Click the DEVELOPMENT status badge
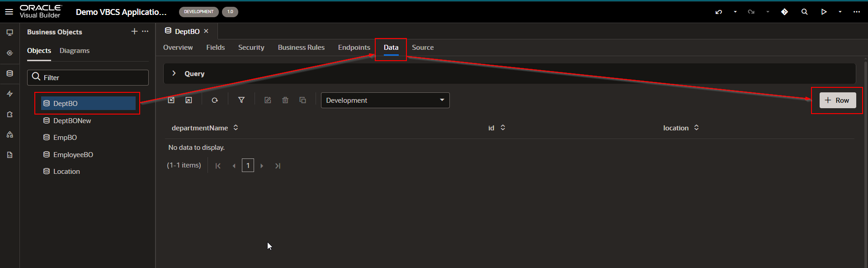 point(198,12)
